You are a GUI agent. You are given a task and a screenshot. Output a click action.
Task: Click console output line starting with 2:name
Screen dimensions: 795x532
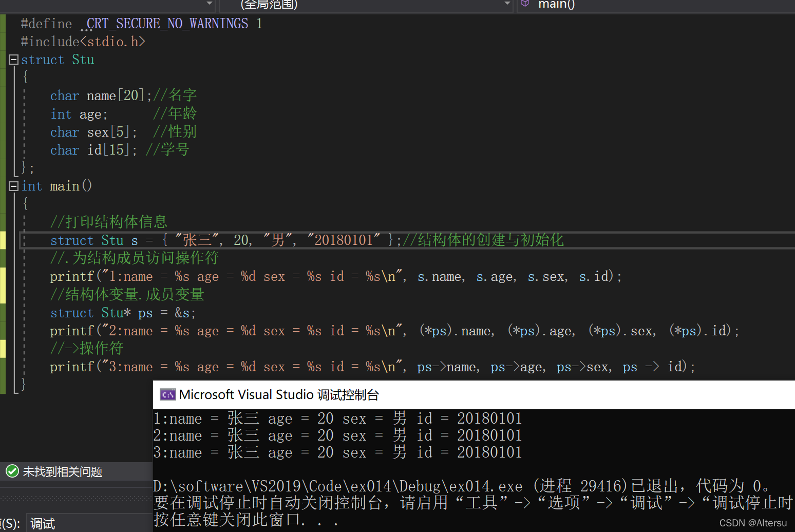(x=337, y=435)
